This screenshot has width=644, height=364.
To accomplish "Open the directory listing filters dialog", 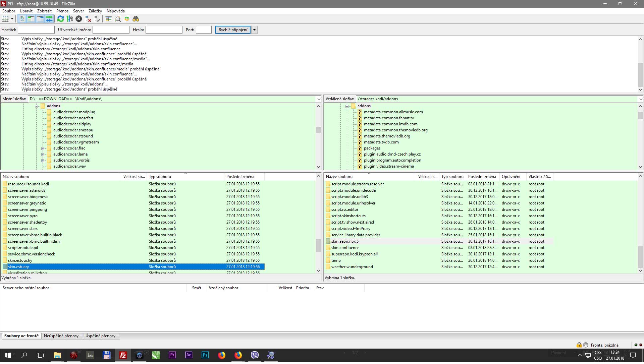I will [x=109, y=19].
